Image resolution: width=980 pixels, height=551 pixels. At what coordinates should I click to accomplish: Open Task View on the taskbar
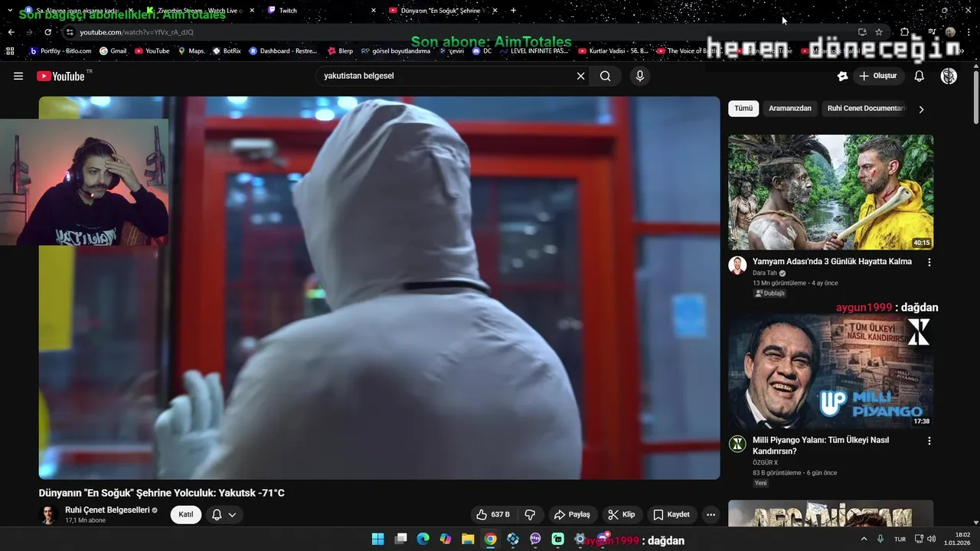(x=400, y=540)
